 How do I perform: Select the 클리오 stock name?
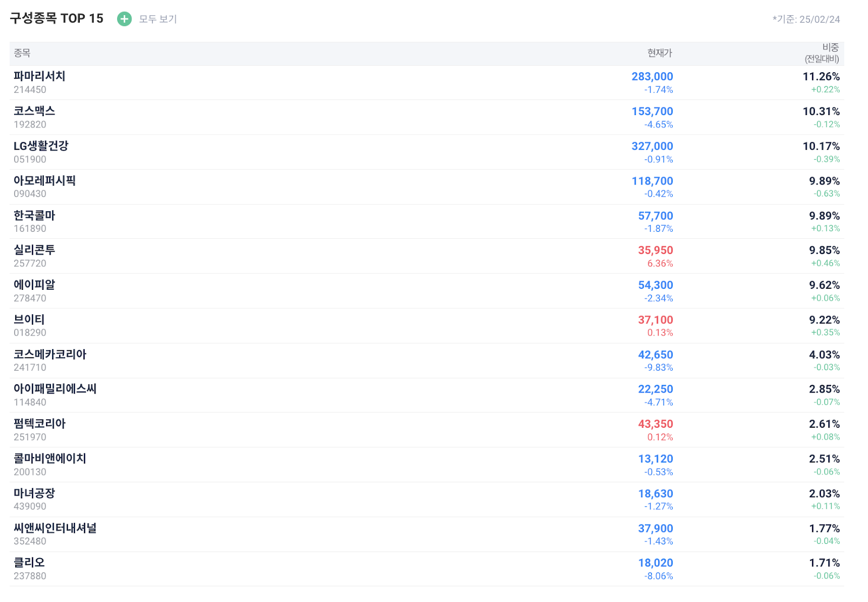(x=29, y=563)
